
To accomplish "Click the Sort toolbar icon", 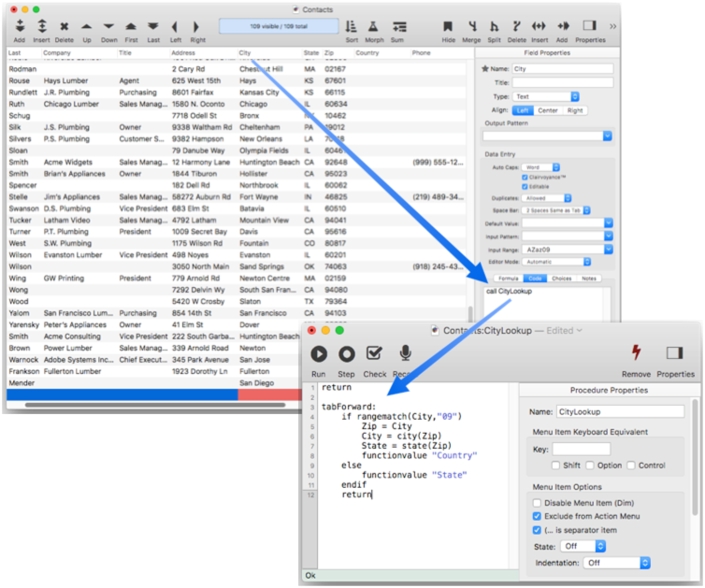I will [x=352, y=26].
